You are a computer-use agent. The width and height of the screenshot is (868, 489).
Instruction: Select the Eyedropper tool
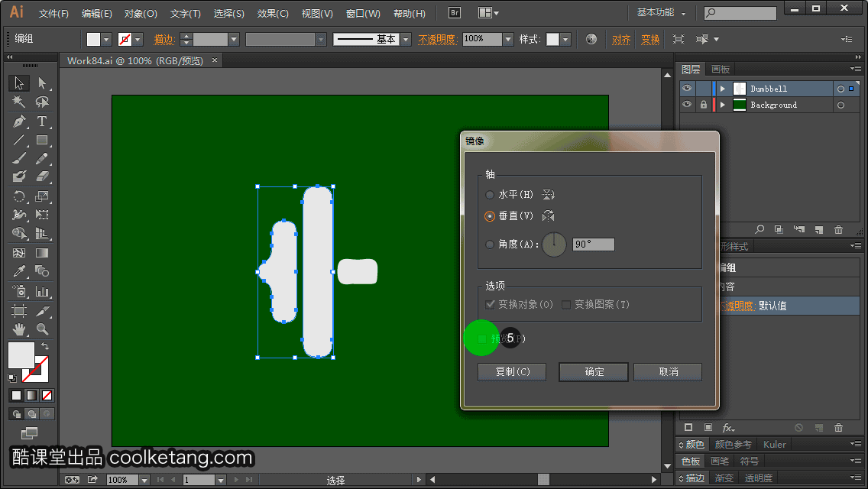[x=19, y=271]
